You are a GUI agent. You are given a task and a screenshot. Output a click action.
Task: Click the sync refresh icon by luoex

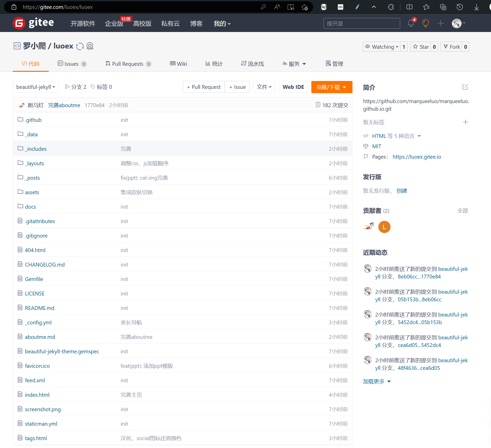pyautogui.click(x=80, y=46)
